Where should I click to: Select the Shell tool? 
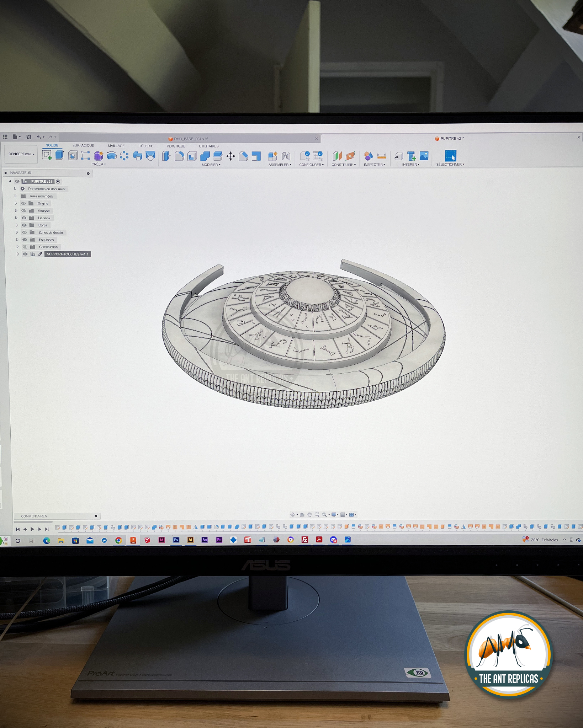[x=192, y=156]
